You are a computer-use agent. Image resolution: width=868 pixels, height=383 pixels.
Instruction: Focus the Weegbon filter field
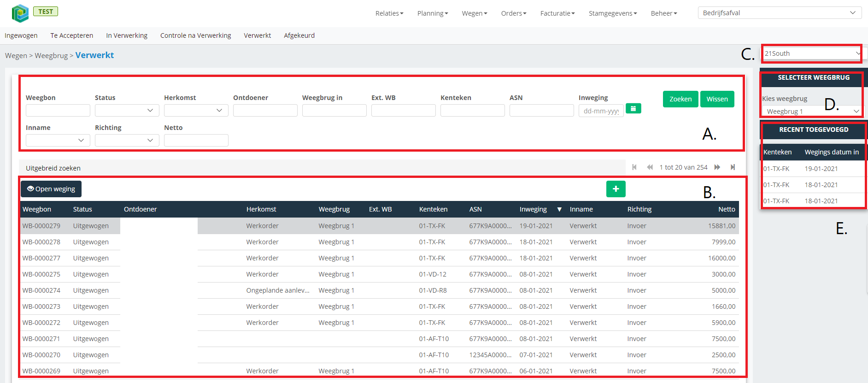[x=58, y=111]
